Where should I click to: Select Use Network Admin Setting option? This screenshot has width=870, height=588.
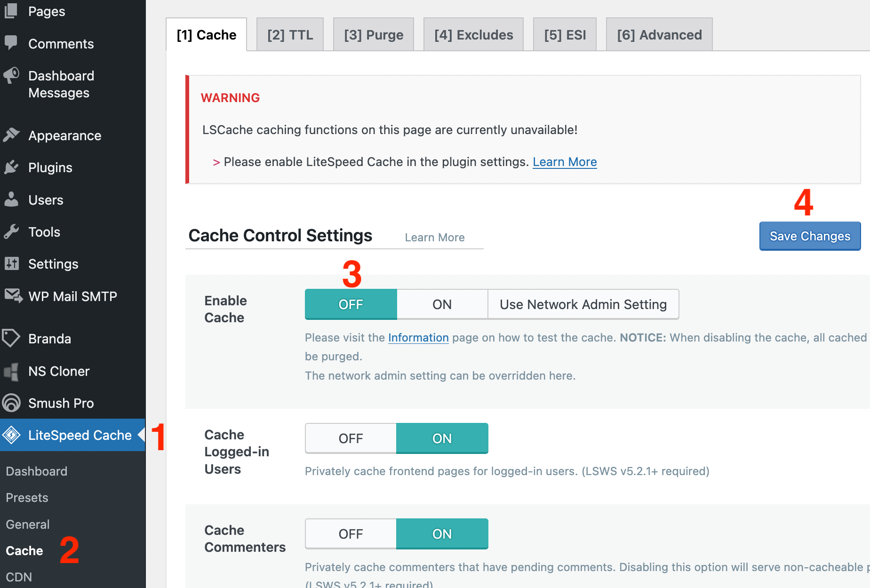583,304
